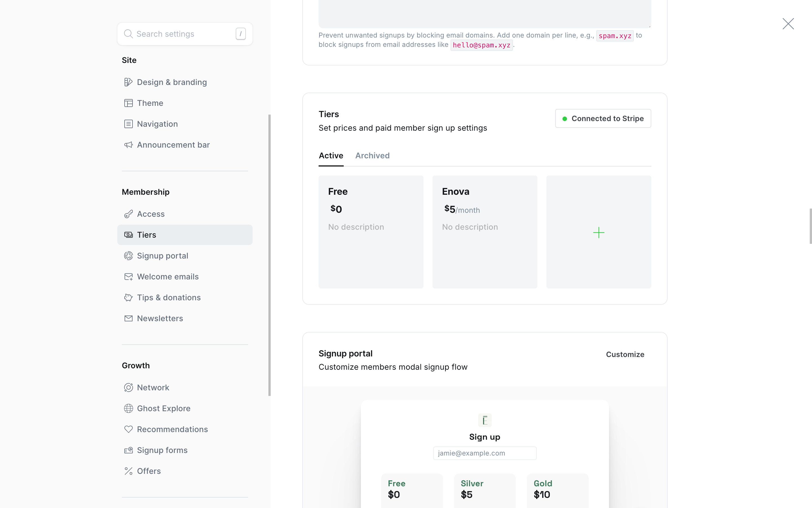This screenshot has width=812, height=508.
Task: Go to Welcome emails settings
Action: [185, 277]
